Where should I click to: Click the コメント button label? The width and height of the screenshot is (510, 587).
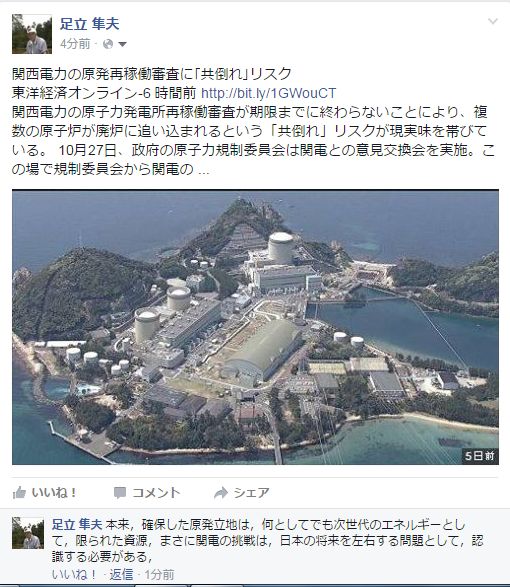156,493
